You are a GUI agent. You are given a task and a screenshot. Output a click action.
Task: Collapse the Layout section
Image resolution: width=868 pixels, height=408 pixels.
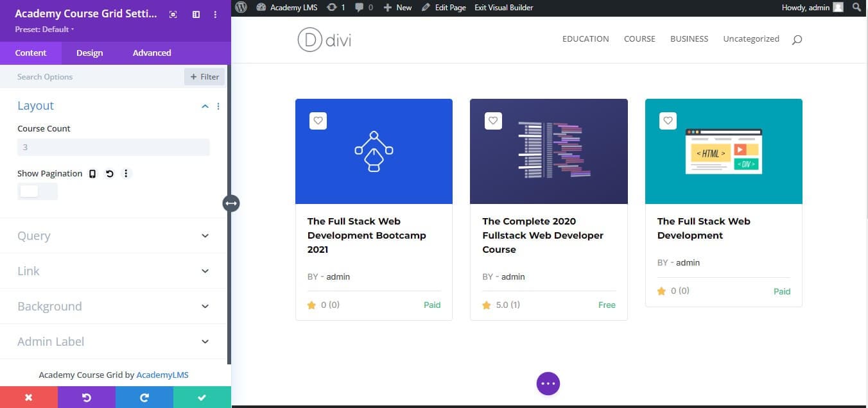(x=204, y=106)
